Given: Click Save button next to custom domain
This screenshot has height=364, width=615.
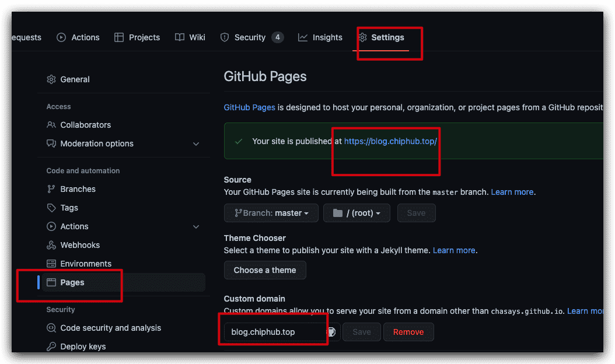Looking at the screenshot, I should [x=362, y=332].
